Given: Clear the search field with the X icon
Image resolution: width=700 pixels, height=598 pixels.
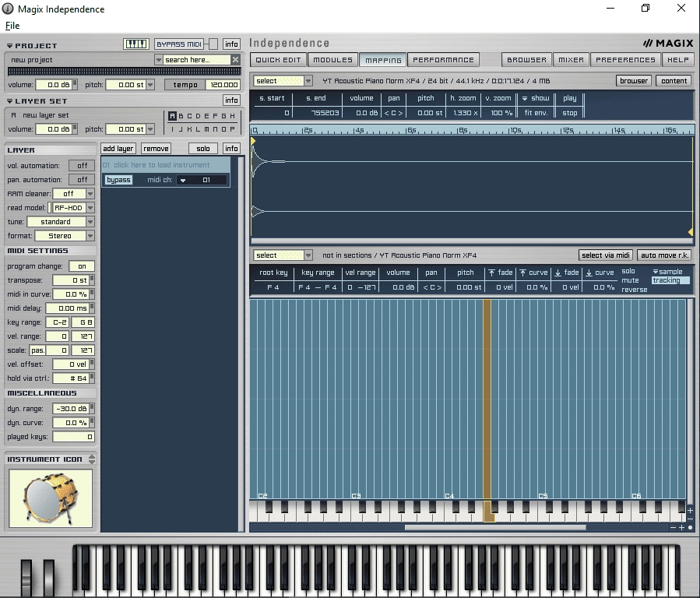Looking at the screenshot, I should point(236,59).
